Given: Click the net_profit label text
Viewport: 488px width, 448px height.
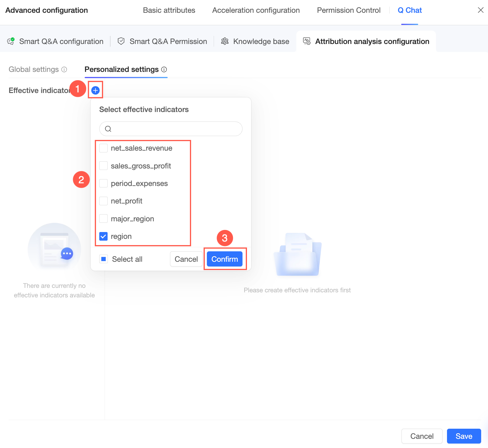Looking at the screenshot, I should pyautogui.click(x=127, y=201).
